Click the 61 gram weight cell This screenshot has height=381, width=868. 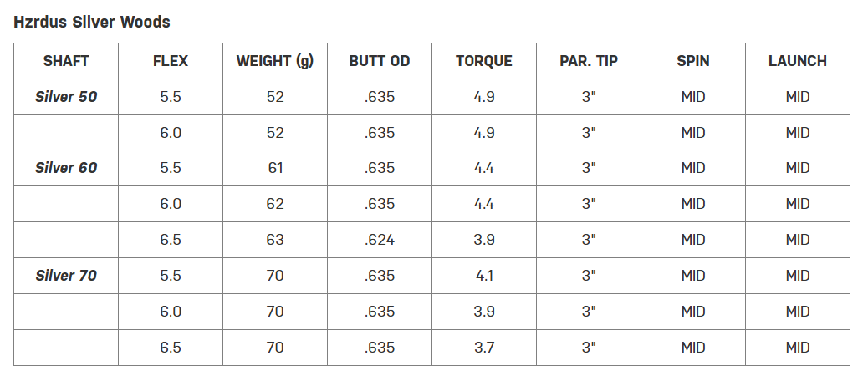(x=275, y=168)
